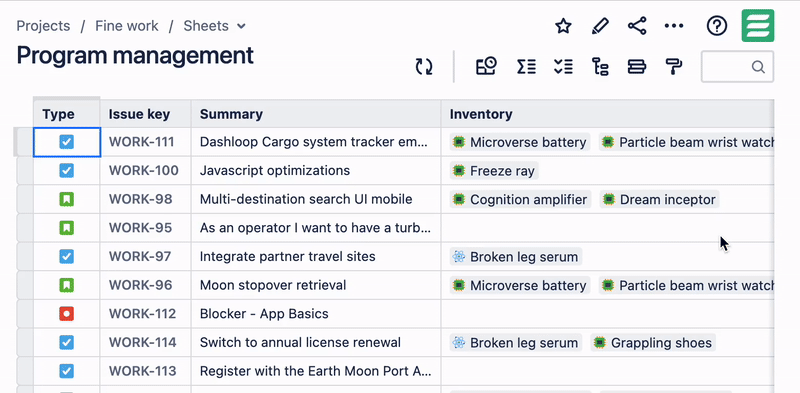Open issue WORK-98
Image resolution: width=800 pixels, height=393 pixels.
click(140, 199)
